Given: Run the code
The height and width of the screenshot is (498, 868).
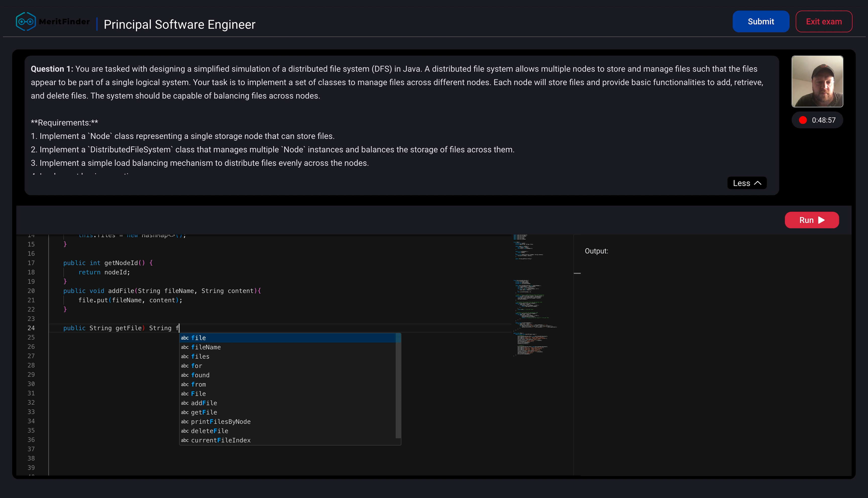Looking at the screenshot, I should [x=811, y=220].
